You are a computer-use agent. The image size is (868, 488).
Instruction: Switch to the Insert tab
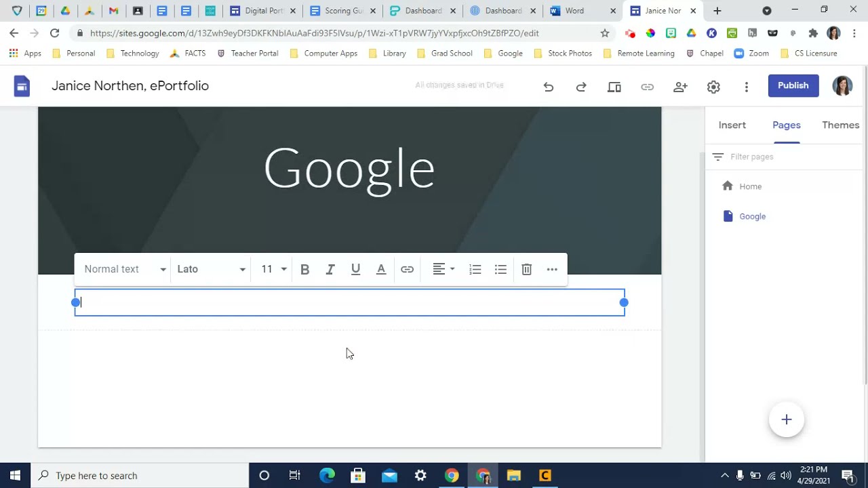732,125
